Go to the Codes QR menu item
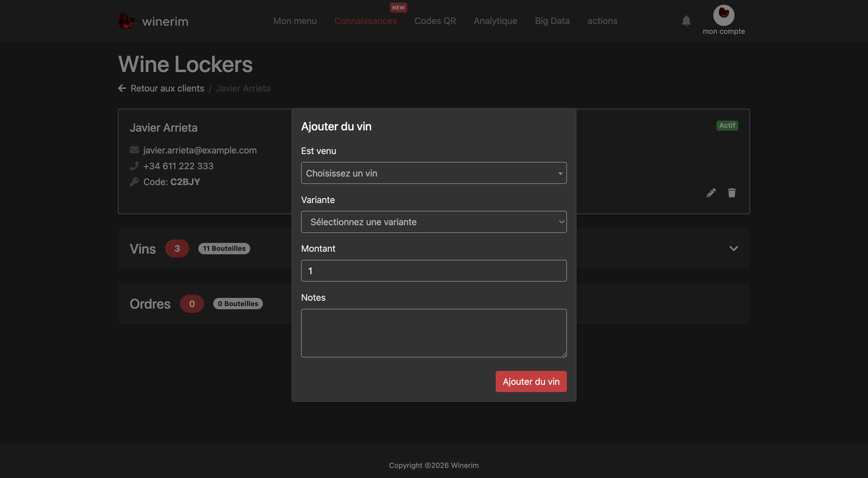Image resolution: width=868 pixels, height=478 pixels. (x=435, y=21)
